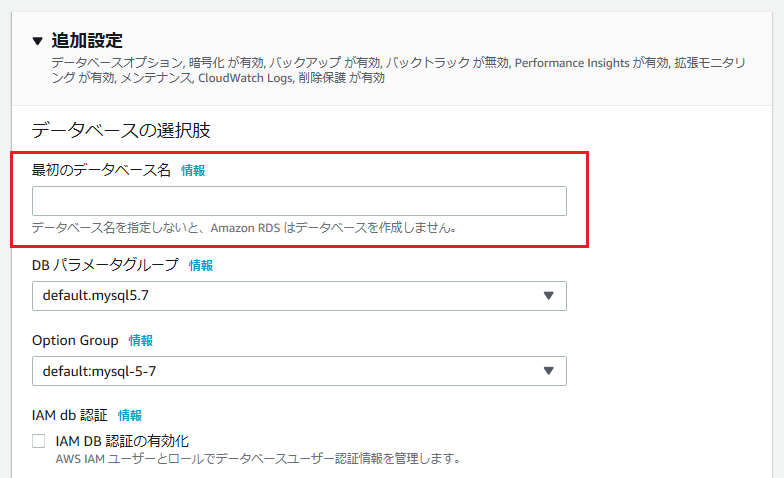This screenshot has height=478, width=784.
Task: Click the Option Group label
Action: tap(75, 340)
